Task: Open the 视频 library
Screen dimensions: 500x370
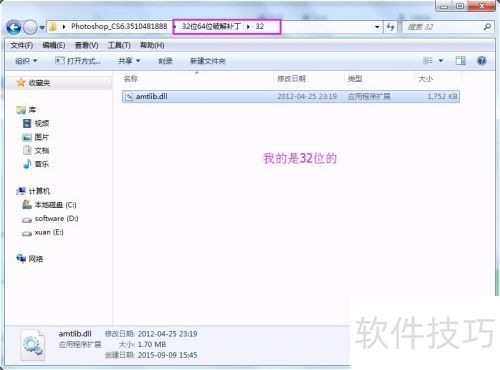Action: (x=42, y=124)
